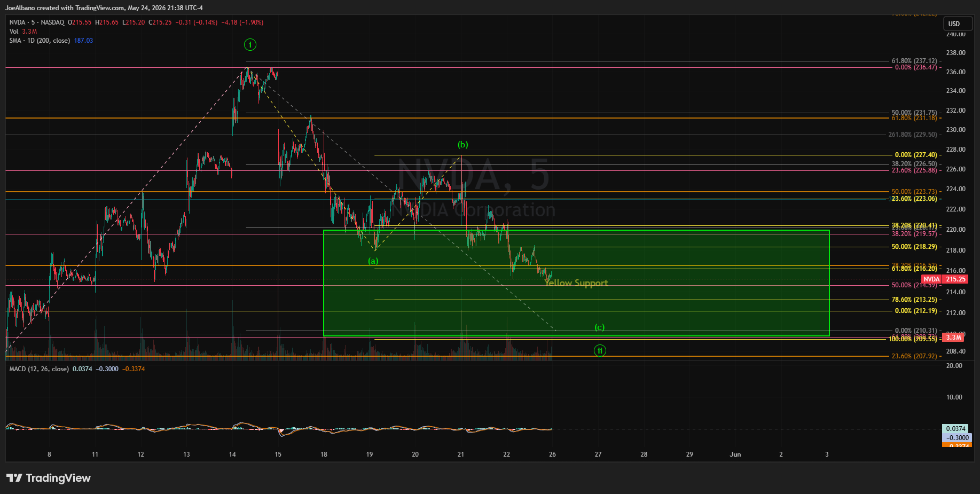The height and width of the screenshot is (494, 980).
Task: Click the 21 date axis label
Action: (x=461, y=454)
